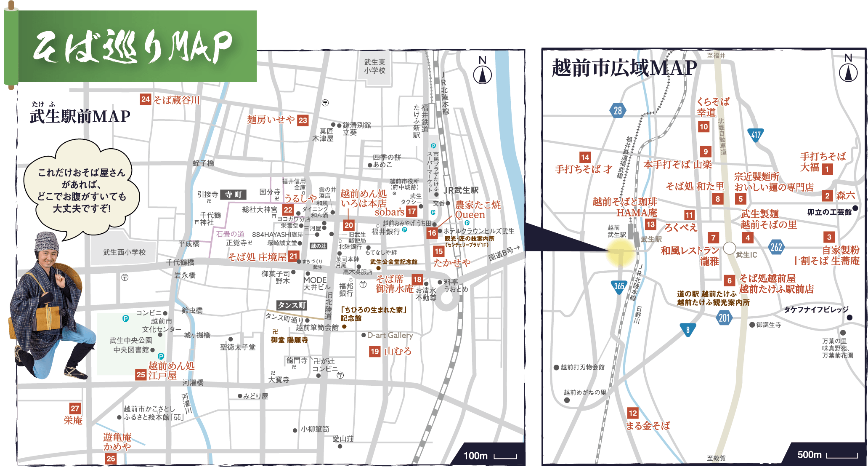Click 武生東小学校 label
Screen dimensions: 868x467
(x=374, y=67)
